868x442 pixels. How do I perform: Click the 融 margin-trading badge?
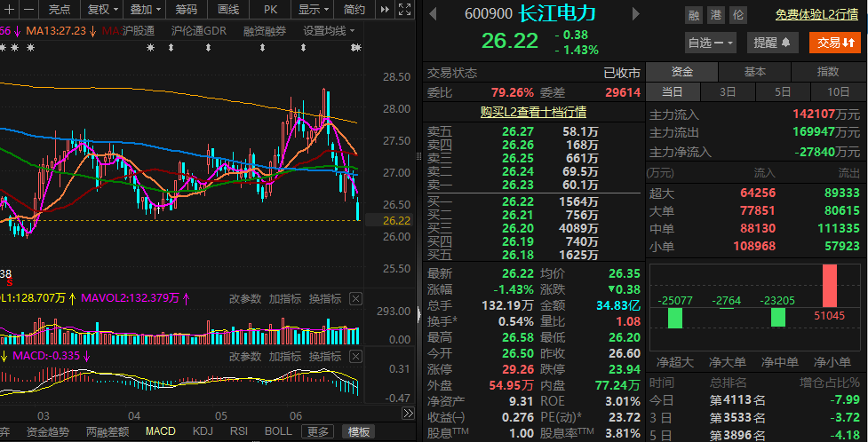tap(694, 15)
